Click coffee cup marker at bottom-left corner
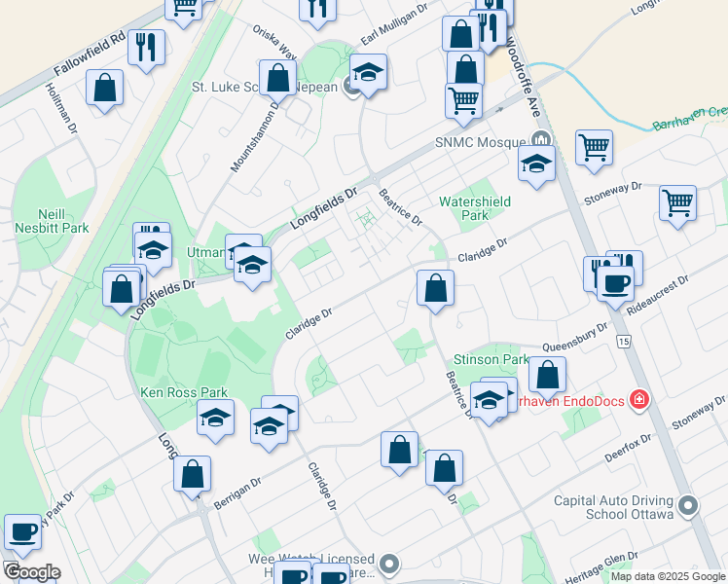728x584 pixels. 22,532
